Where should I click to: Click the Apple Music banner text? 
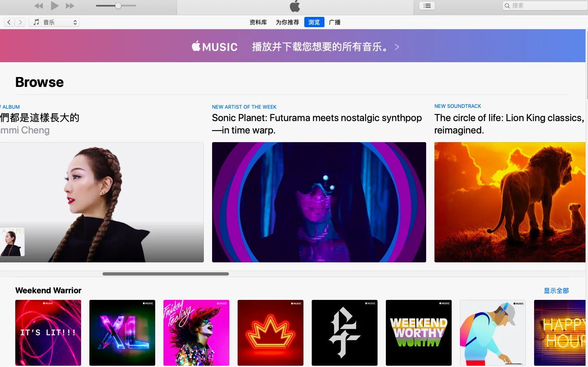click(x=320, y=47)
